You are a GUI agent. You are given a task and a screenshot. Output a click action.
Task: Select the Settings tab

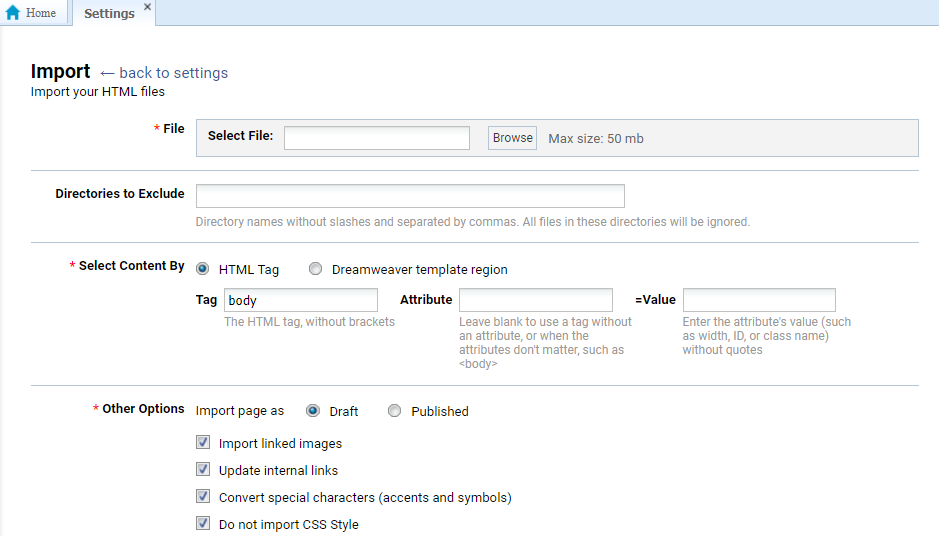click(109, 14)
